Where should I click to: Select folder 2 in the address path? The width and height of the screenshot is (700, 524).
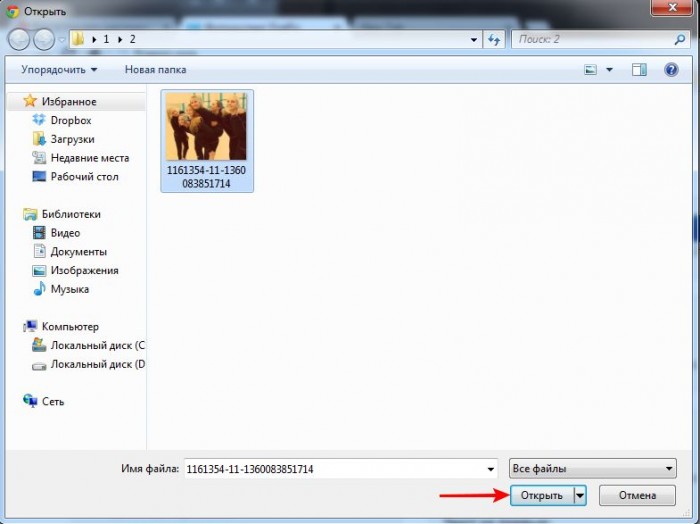tap(133, 39)
